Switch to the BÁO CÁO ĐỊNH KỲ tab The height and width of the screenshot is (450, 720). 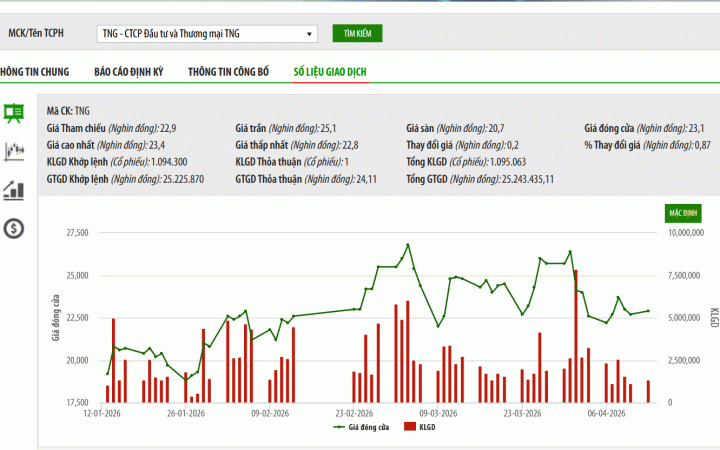[x=129, y=72]
